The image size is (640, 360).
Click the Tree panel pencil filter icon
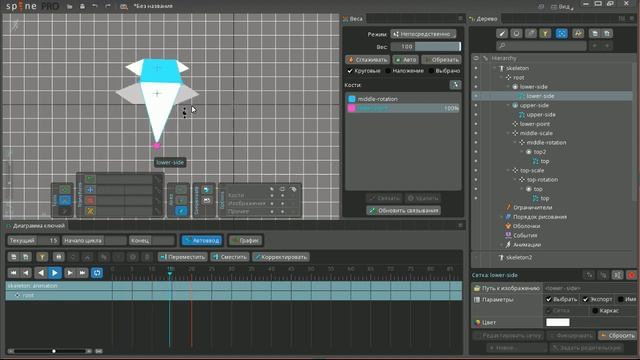point(502,33)
